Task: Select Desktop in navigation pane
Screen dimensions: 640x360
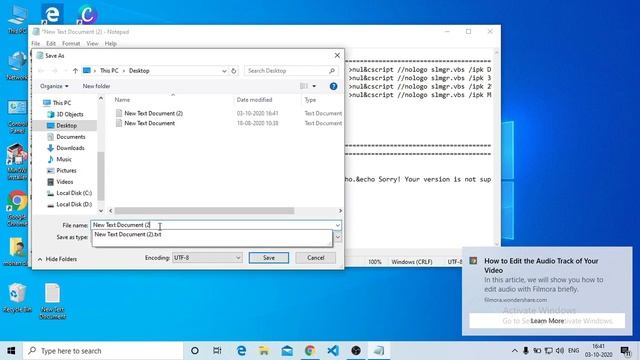Action: pos(62,125)
